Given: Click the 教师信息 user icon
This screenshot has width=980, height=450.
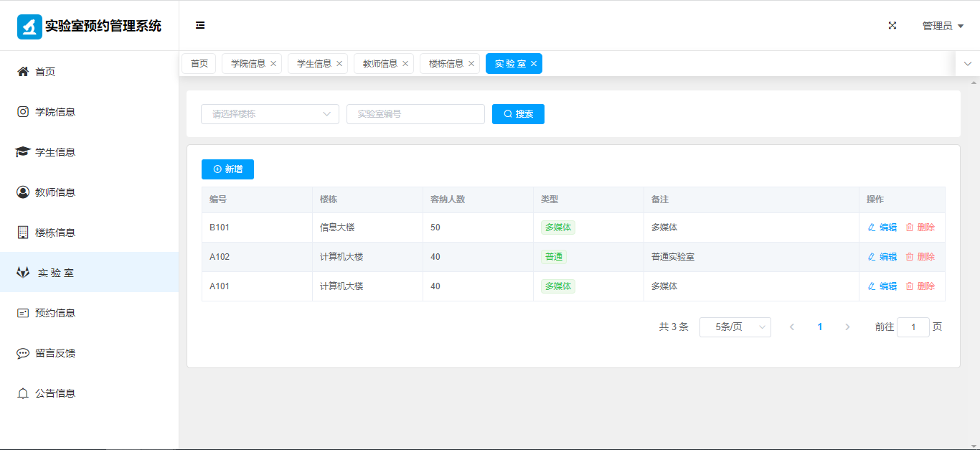Looking at the screenshot, I should point(23,192).
